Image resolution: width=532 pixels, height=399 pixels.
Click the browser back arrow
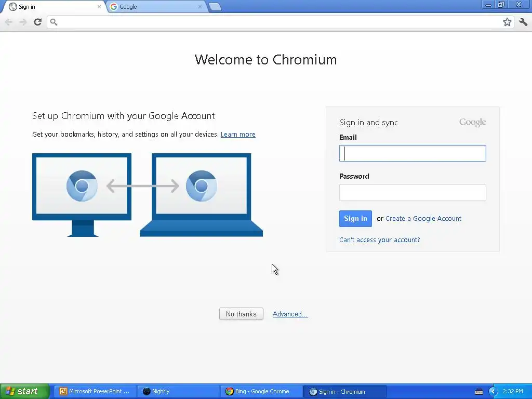coord(8,22)
